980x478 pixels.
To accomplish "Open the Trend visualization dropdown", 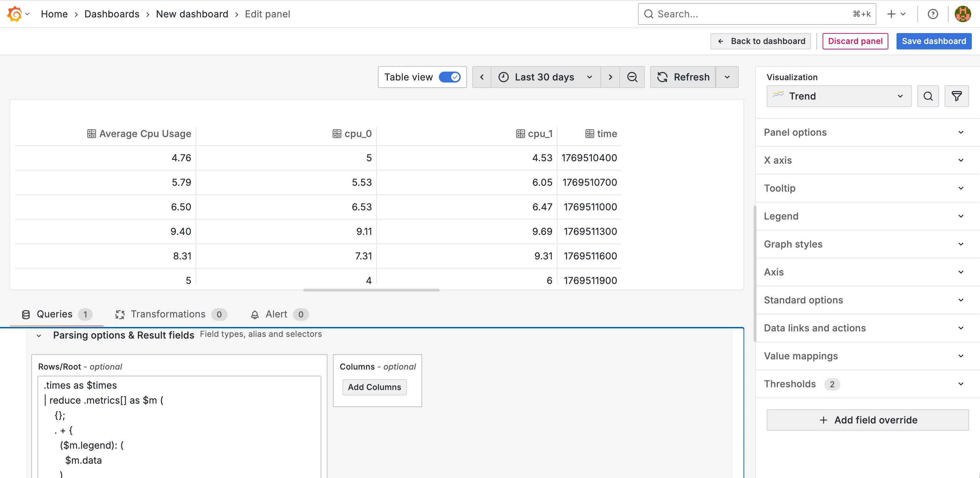I will tap(839, 96).
